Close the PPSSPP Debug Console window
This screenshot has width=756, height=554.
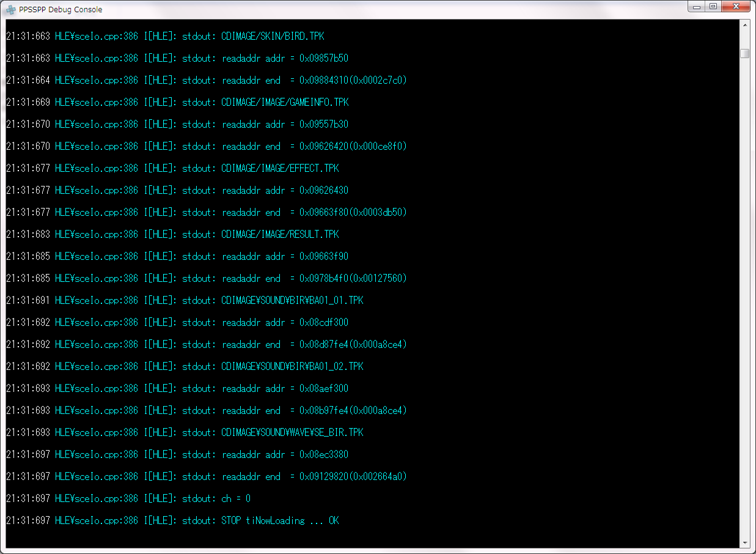736,7
